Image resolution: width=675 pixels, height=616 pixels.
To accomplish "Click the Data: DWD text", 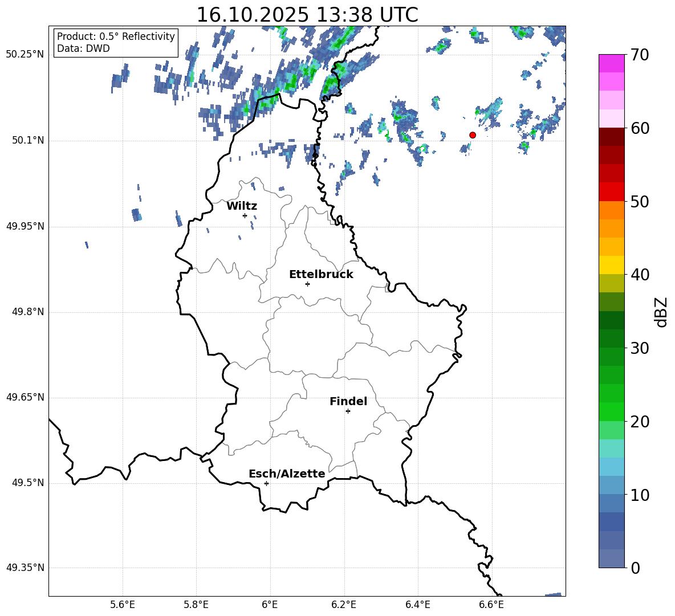I will click(x=83, y=48).
